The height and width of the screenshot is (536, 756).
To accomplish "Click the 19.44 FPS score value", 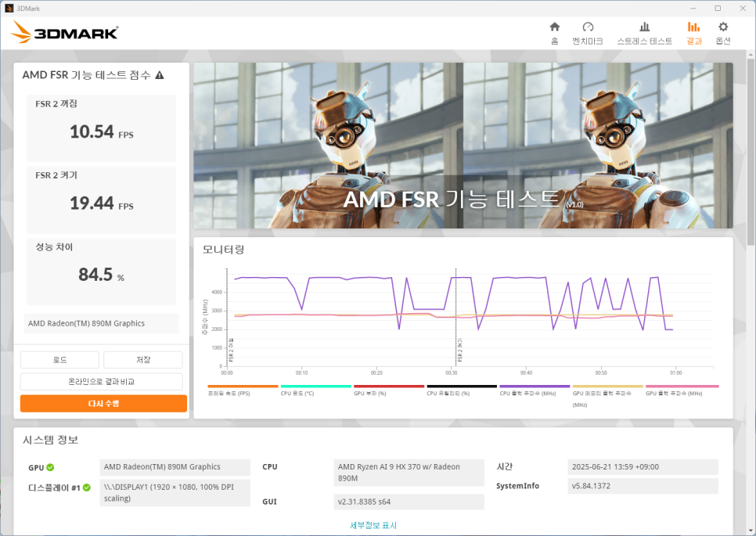I will pyautogui.click(x=101, y=203).
